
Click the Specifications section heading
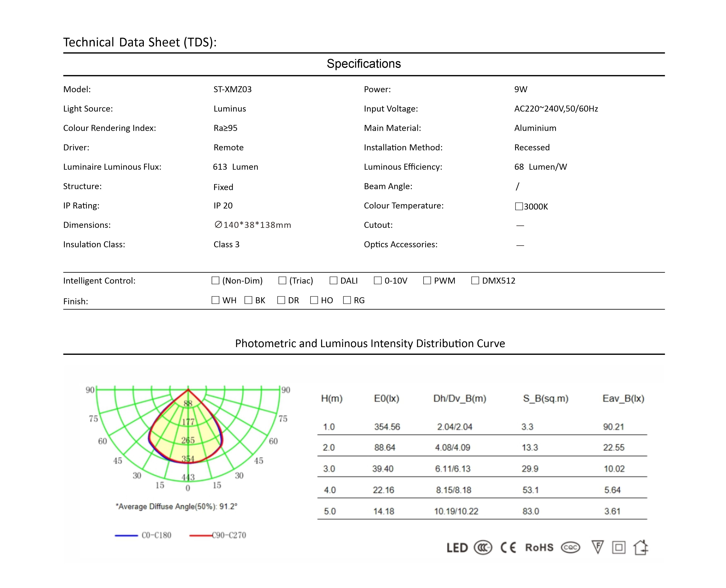(364, 64)
